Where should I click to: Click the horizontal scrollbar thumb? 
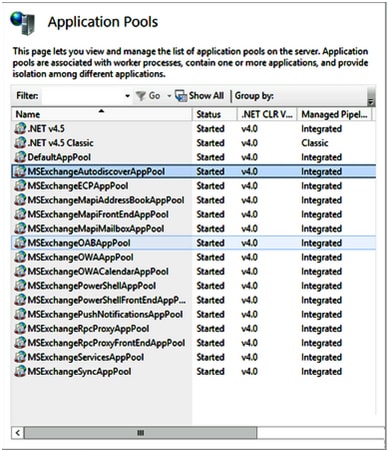140,433
